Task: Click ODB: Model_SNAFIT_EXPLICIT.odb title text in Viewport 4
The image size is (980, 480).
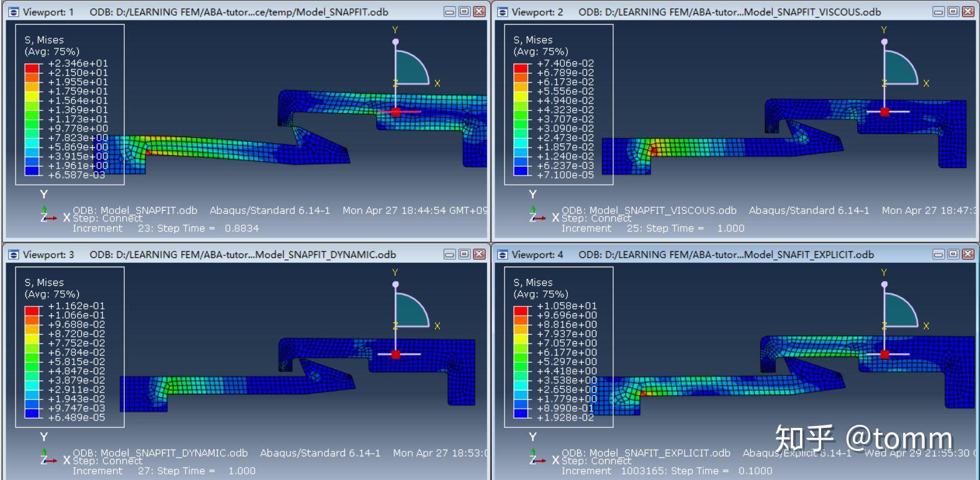Action: [645, 453]
